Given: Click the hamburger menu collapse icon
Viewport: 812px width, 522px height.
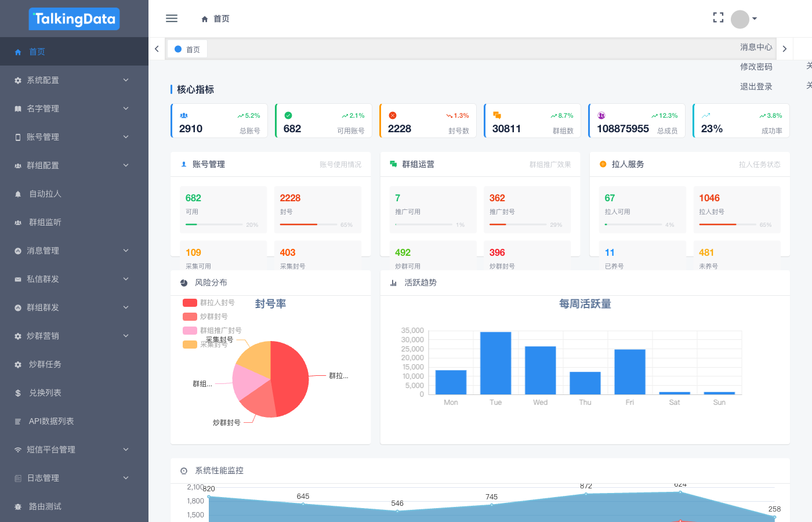Looking at the screenshot, I should coord(172,19).
